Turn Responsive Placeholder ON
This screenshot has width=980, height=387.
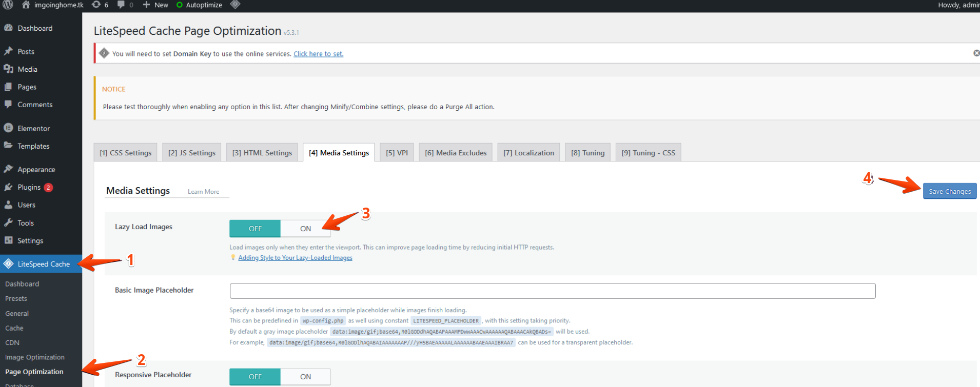click(305, 377)
